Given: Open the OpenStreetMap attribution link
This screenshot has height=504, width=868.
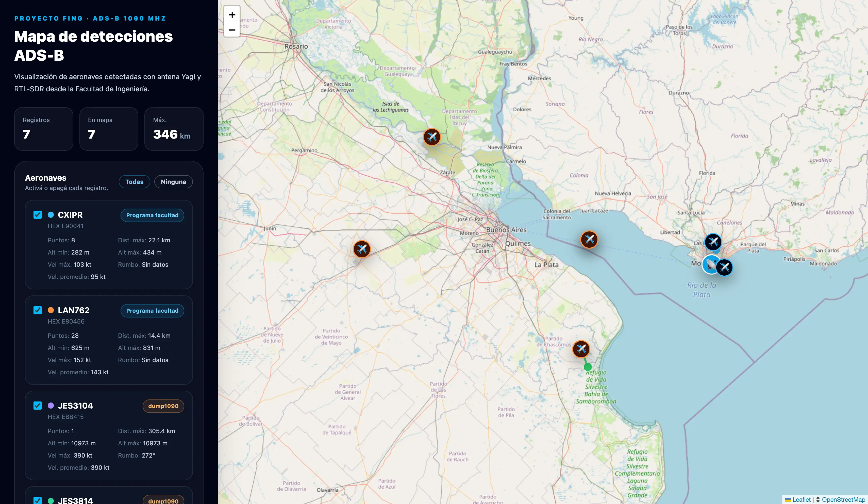Looking at the screenshot, I should 843,499.
